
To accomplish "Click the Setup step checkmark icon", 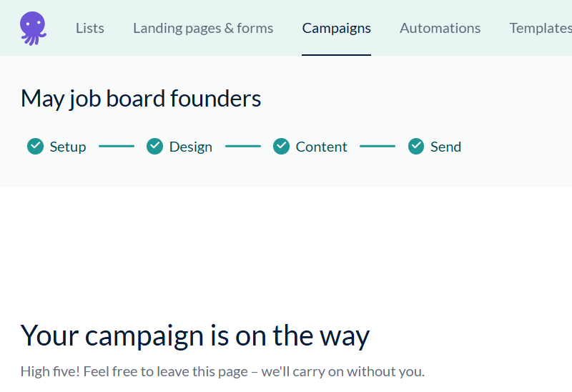I will [x=35, y=147].
